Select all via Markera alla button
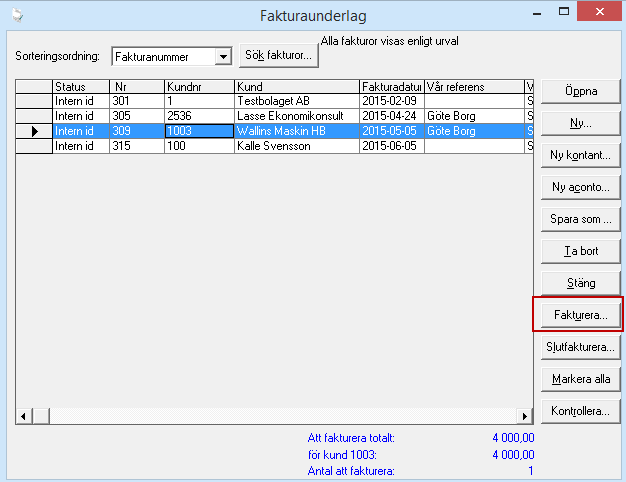 (580, 379)
